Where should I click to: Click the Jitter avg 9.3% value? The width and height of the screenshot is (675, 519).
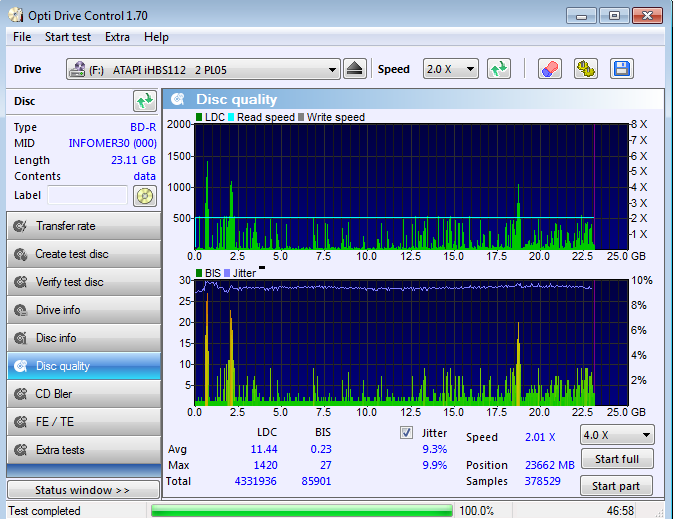(x=434, y=449)
